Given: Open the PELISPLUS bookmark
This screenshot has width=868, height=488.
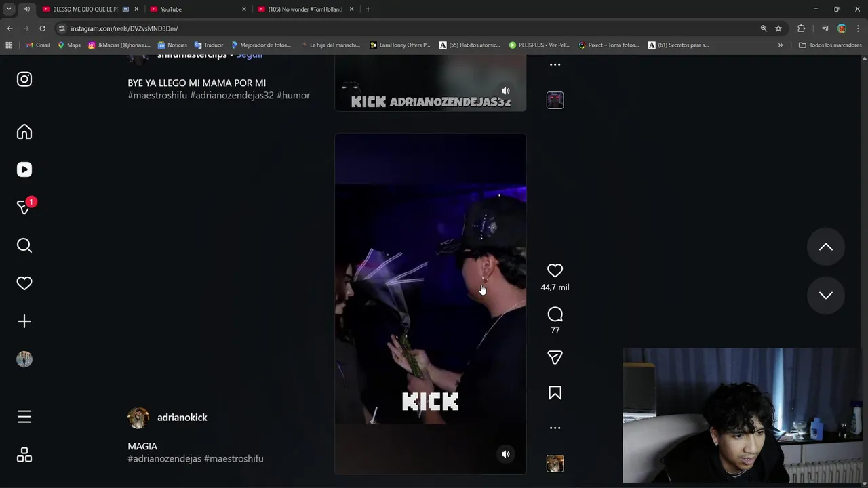Looking at the screenshot, I should tap(540, 45).
